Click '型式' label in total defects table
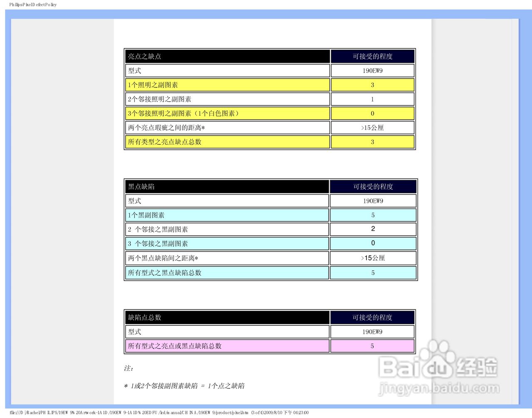Image resolution: width=532 pixels, height=418 pixels. tap(134, 332)
